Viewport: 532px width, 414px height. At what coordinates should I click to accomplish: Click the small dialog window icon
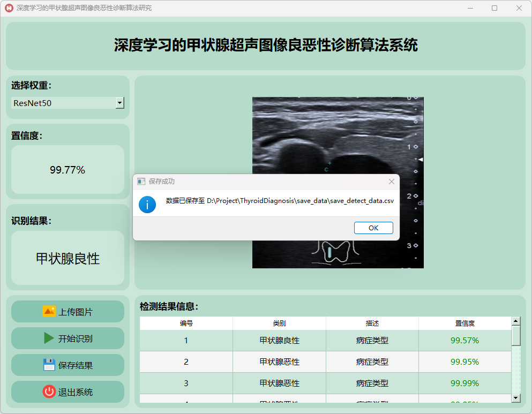[141, 182]
